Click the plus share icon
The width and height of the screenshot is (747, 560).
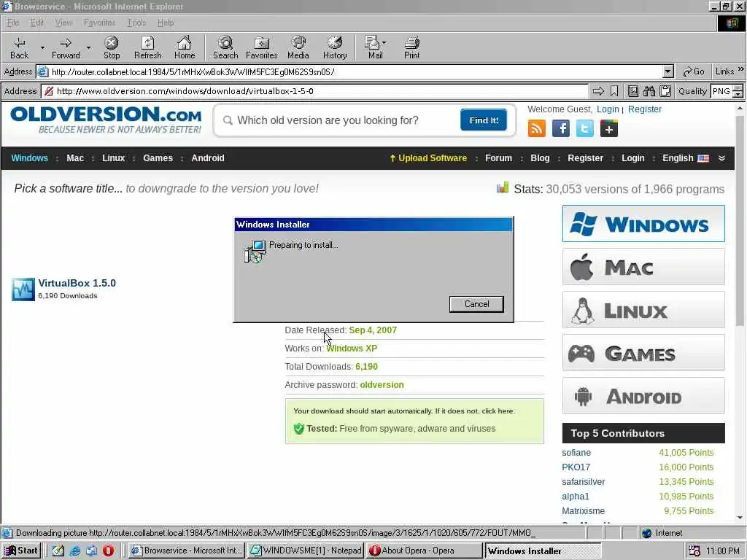pos(609,128)
